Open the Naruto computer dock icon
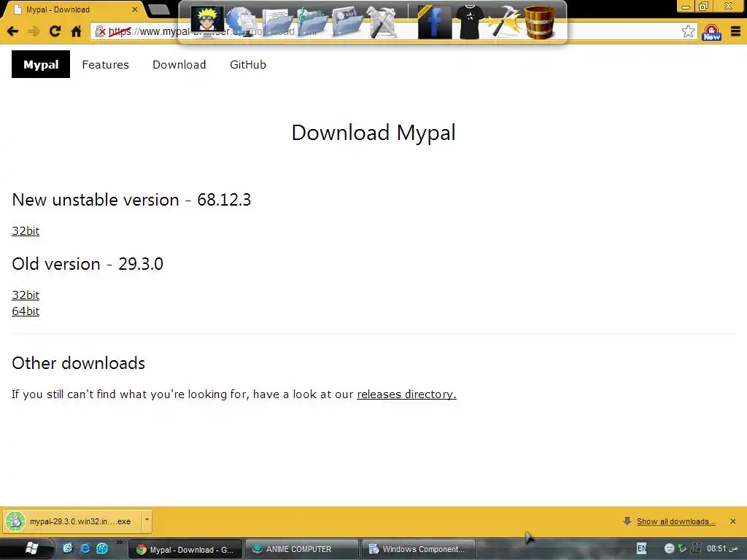This screenshot has height=560, width=747. 207,20
